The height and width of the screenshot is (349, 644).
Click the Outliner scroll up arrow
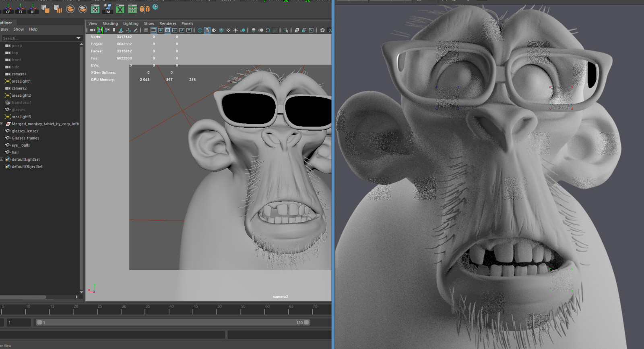[81, 44]
